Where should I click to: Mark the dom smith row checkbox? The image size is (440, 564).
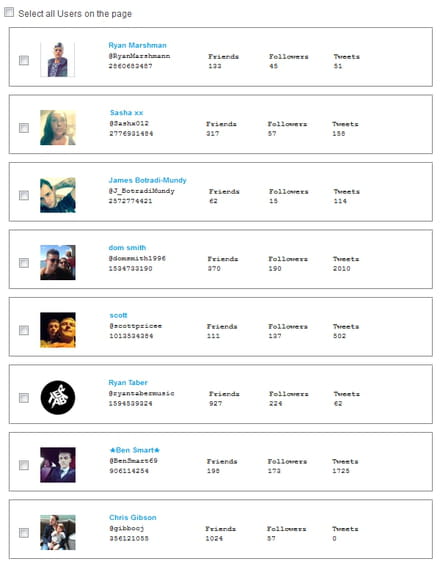[x=24, y=263]
